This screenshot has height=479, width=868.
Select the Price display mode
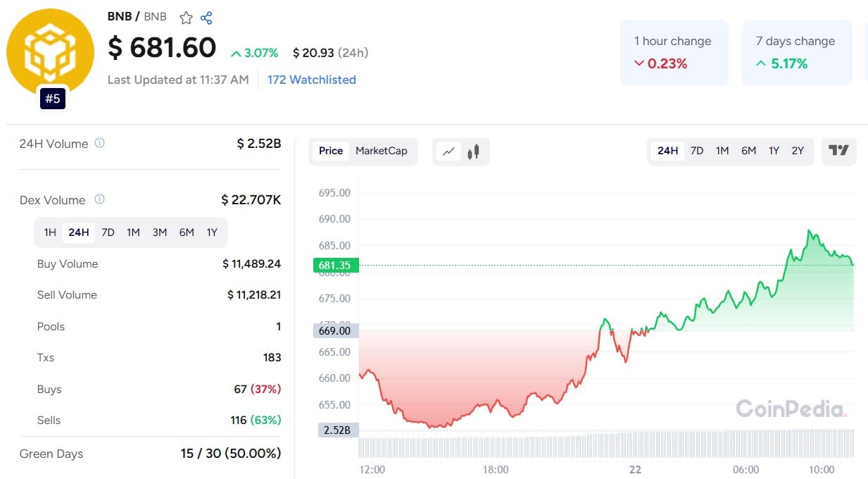point(330,151)
